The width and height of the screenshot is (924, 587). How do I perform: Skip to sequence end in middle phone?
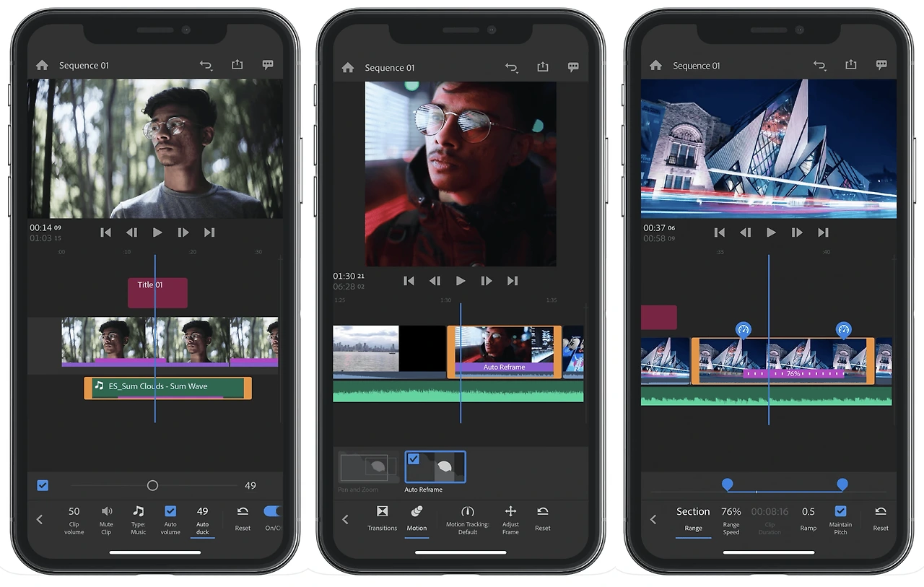pyautogui.click(x=513, y=281)
